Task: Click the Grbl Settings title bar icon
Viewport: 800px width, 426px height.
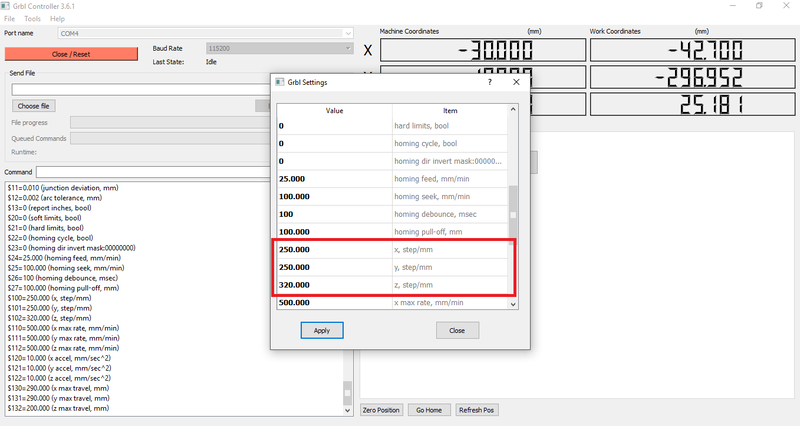Action: pos(280,82)
